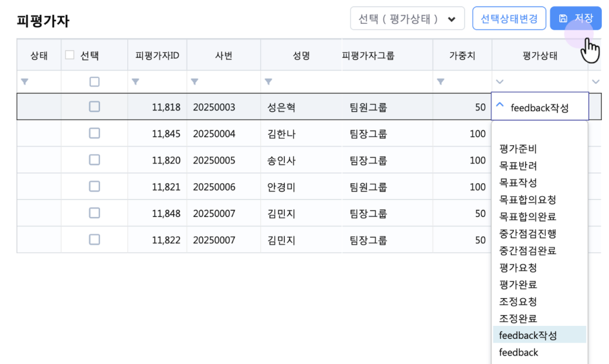Screen dimensions: 609x364
Task: Click the 저장 save button
Action: coord(575,18)
